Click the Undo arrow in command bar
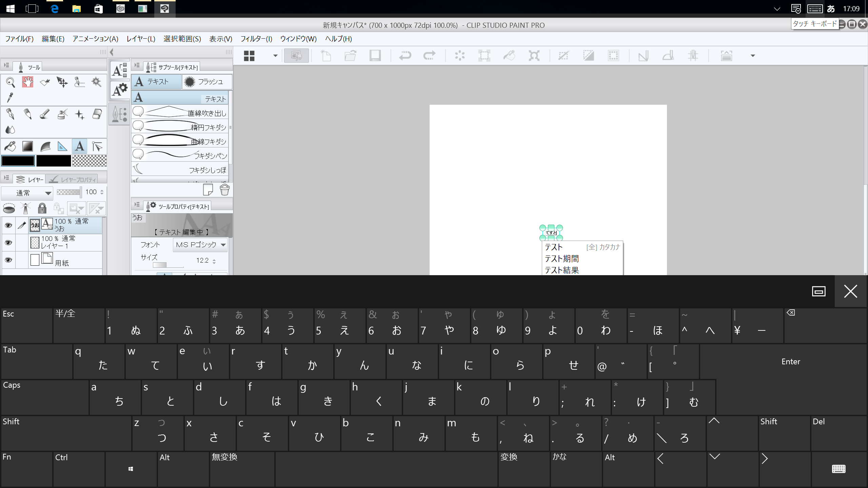The height and width of the screenshot is (488, 868). click(405, 56)
